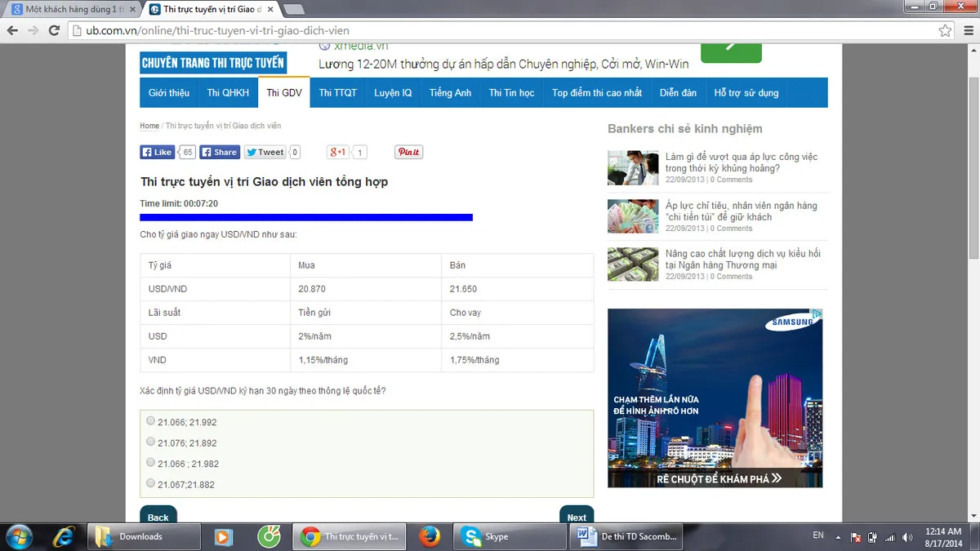Viewport: 980px width, 551px height.
Task: Click the Home breadcrumb link
Action: [149, 126]
